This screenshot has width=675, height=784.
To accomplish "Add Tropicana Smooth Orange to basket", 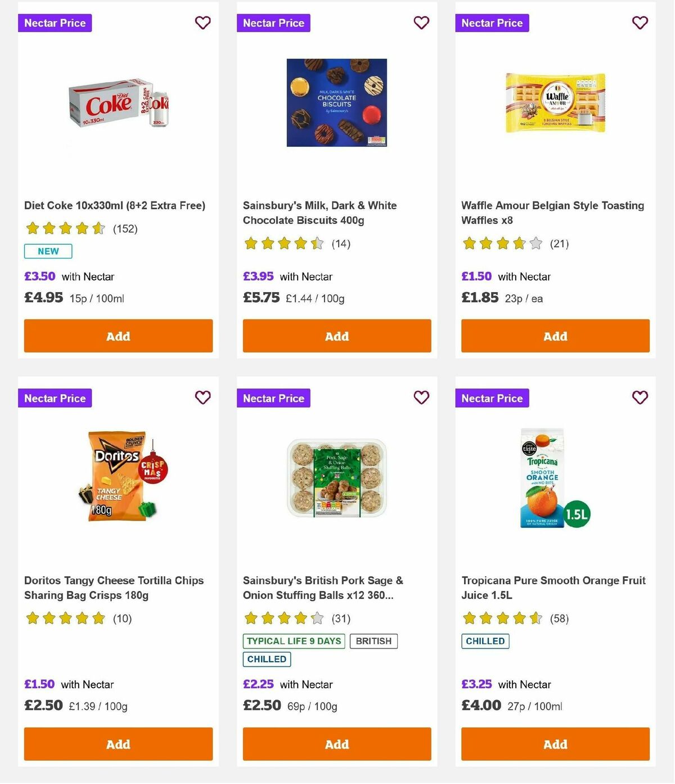I will point(555,743).
